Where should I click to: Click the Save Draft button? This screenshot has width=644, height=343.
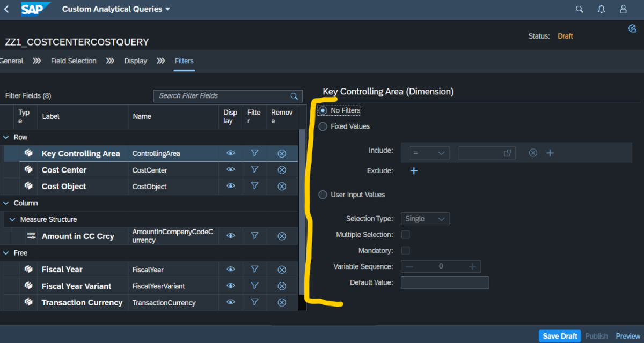pyautogui.click(x=560, y=336)
